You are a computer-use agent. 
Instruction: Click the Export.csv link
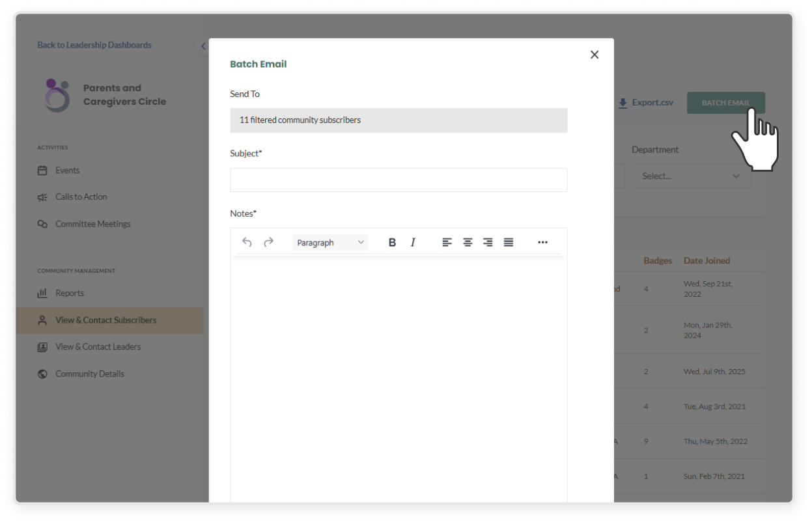(652, 103)
